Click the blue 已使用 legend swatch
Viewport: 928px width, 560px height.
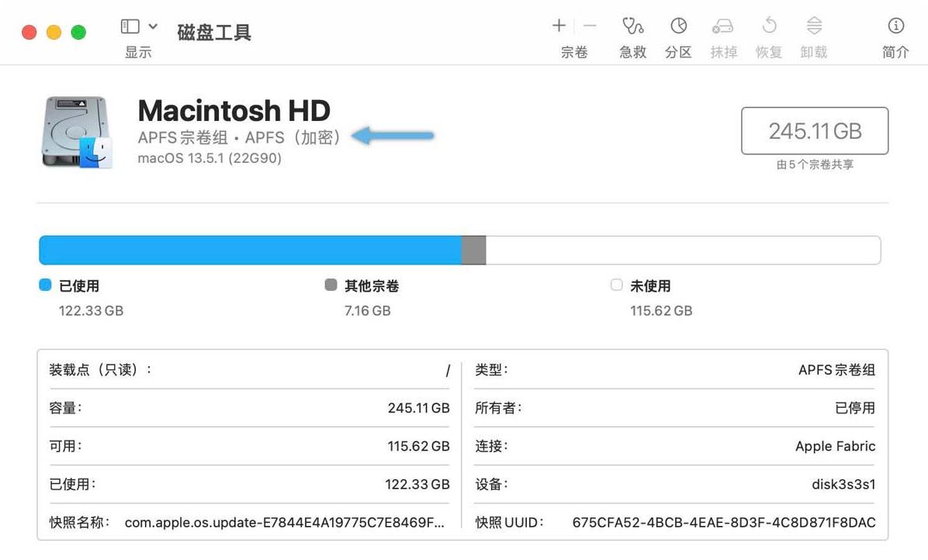pyautogui.click(x=45, y=285)
